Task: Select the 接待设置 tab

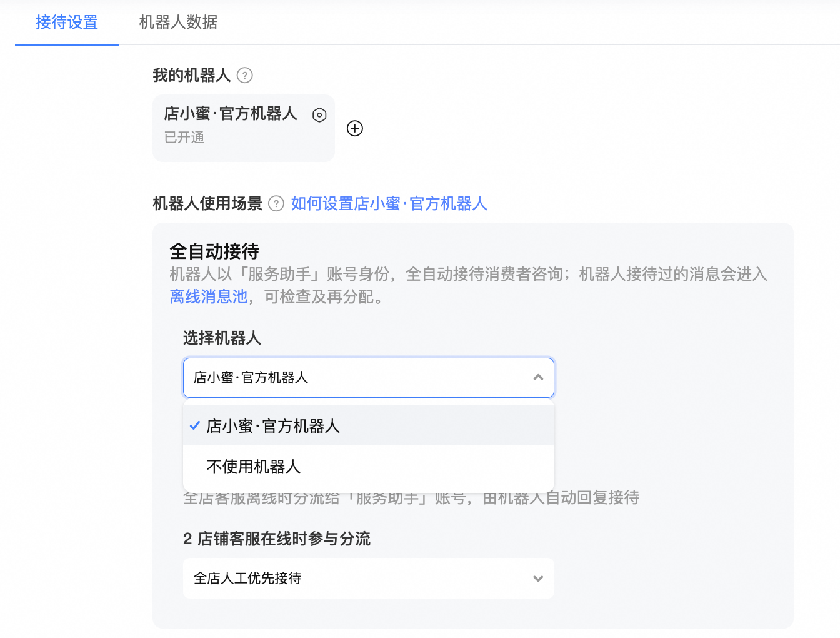Action: (x=66, y=23)
